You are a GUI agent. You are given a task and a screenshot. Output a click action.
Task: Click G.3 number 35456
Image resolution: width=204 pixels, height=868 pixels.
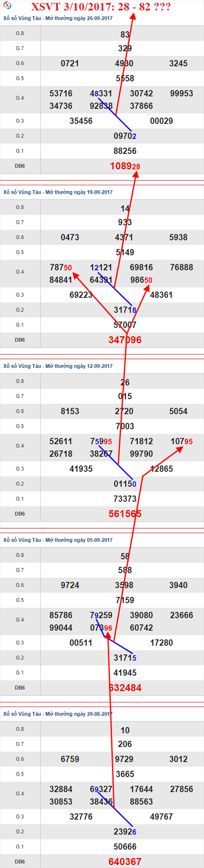81,121
